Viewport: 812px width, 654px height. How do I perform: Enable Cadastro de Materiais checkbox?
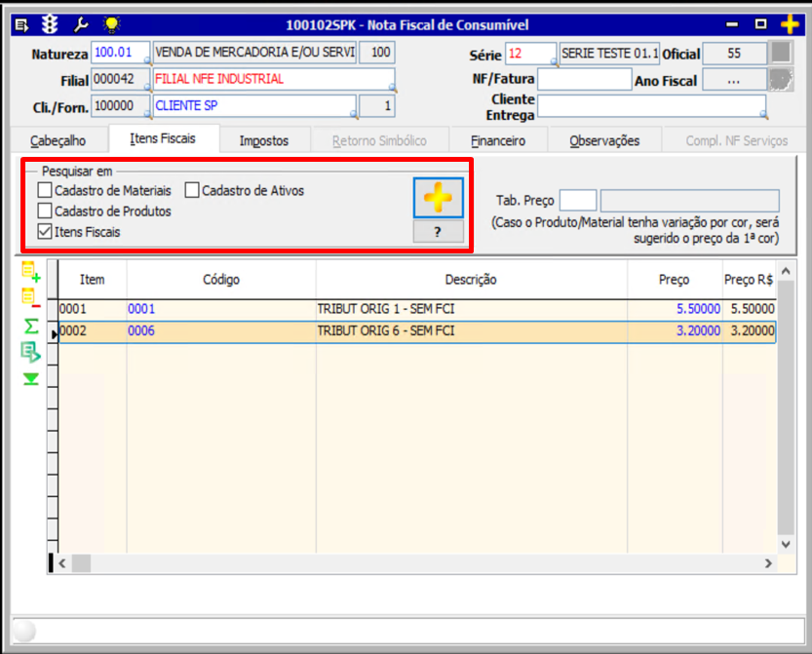click(x=45, y=190)
